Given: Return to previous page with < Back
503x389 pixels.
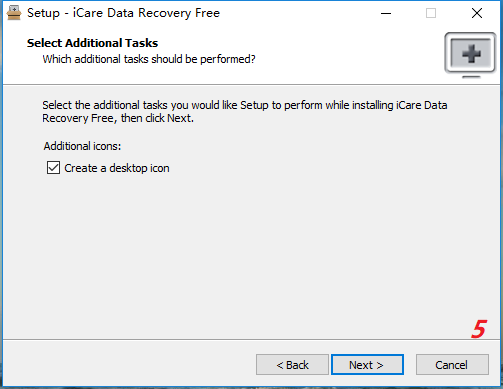Looking at the screenshot, I should (292, 365).
